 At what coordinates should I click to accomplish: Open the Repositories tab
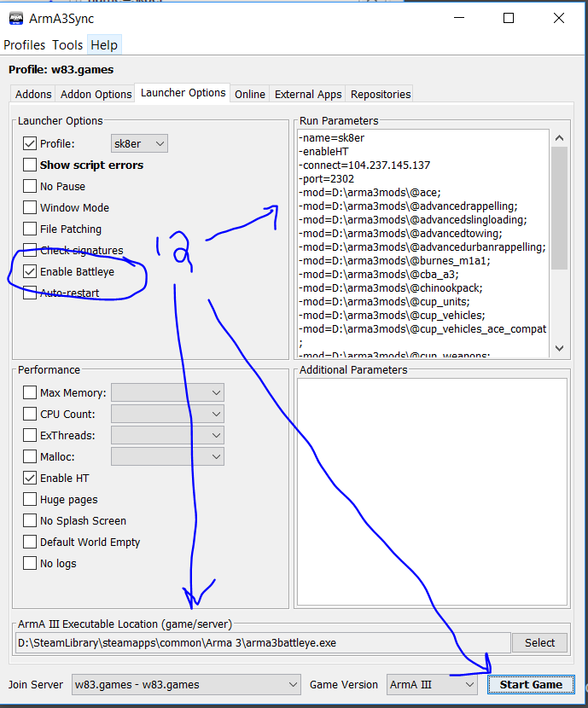tap(381, 94)
